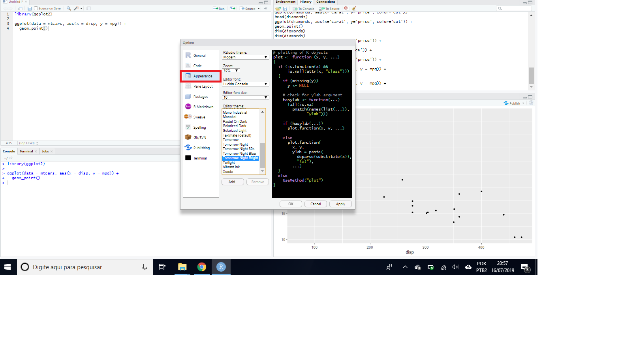Screen dimensions: 620x364
Task: Run the current line of code
Action: pos(219,8)
